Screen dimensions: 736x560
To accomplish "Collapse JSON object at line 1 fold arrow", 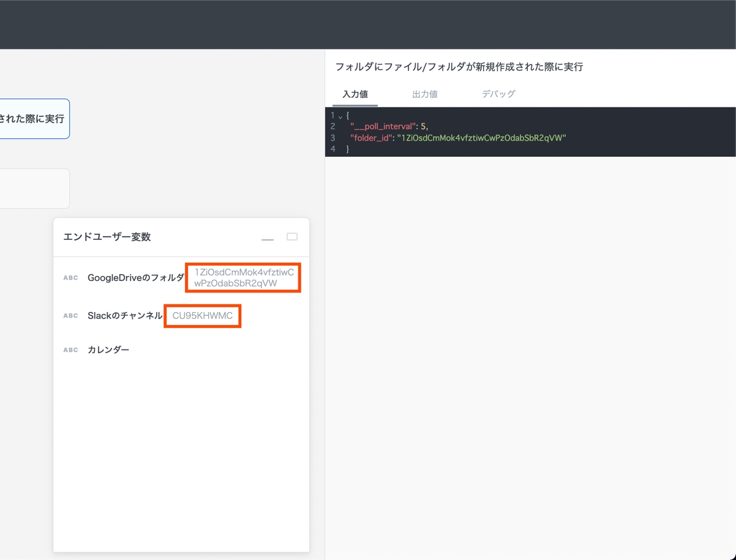I will tap(340, 116).
